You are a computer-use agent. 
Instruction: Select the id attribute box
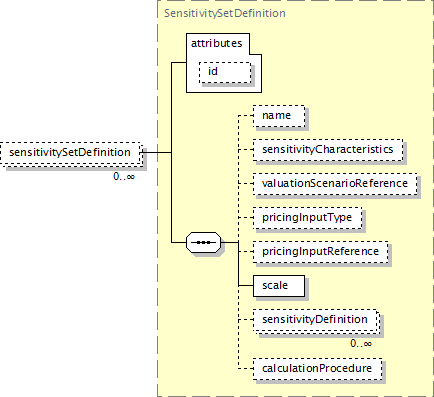pyautogui.click(x=225, y=72)
